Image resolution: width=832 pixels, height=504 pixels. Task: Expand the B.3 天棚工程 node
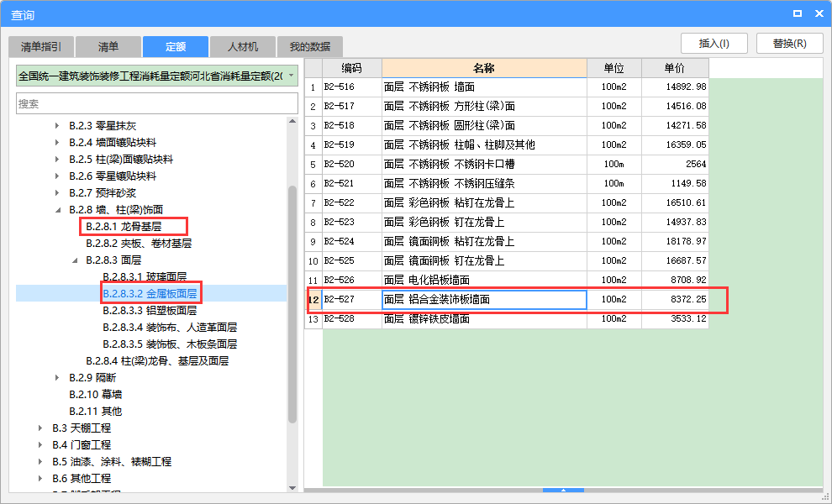(x=40, y=428)
